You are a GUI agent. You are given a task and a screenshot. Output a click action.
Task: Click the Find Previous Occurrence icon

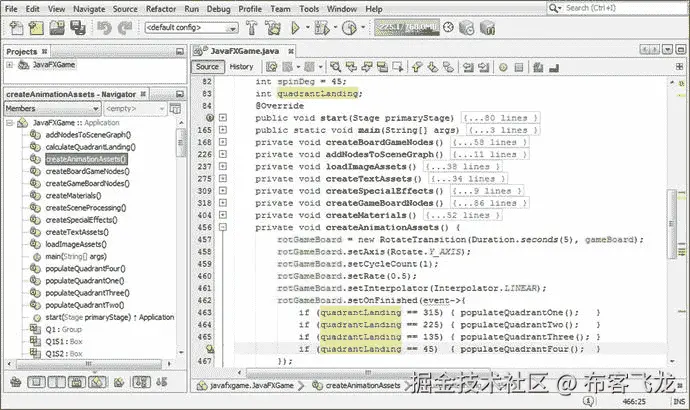pyautogui.click(x=351, y=67)
